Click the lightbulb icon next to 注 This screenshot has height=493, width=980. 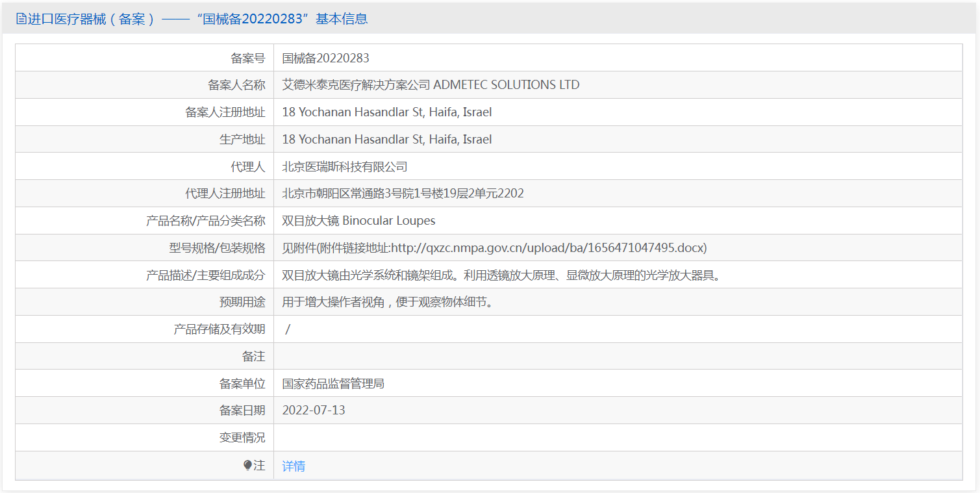pos(247,466)
